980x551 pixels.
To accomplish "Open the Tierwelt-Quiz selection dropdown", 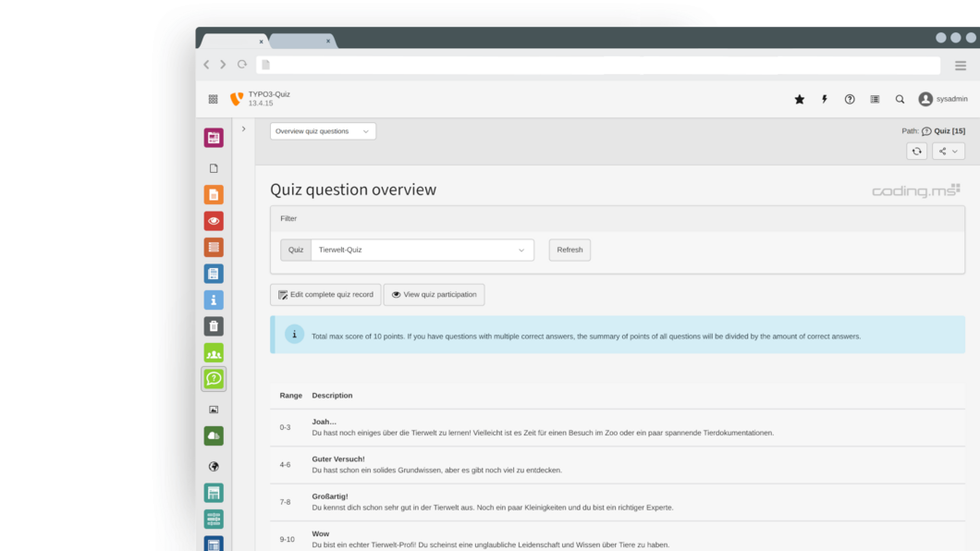I will [x=422, y=250].
